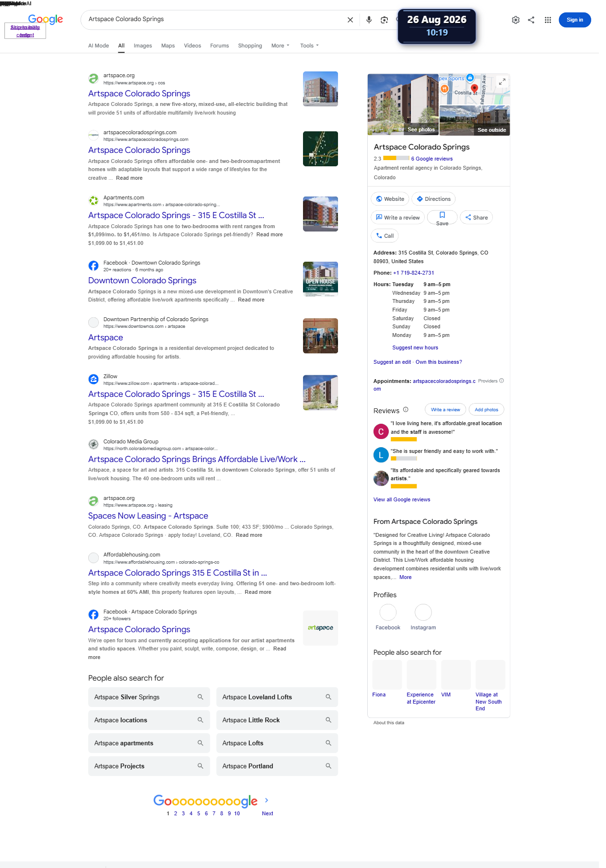Click the search icon beside Artspace Lofts
This screenshot has width=606, height=868.
(x=328, y=743)
